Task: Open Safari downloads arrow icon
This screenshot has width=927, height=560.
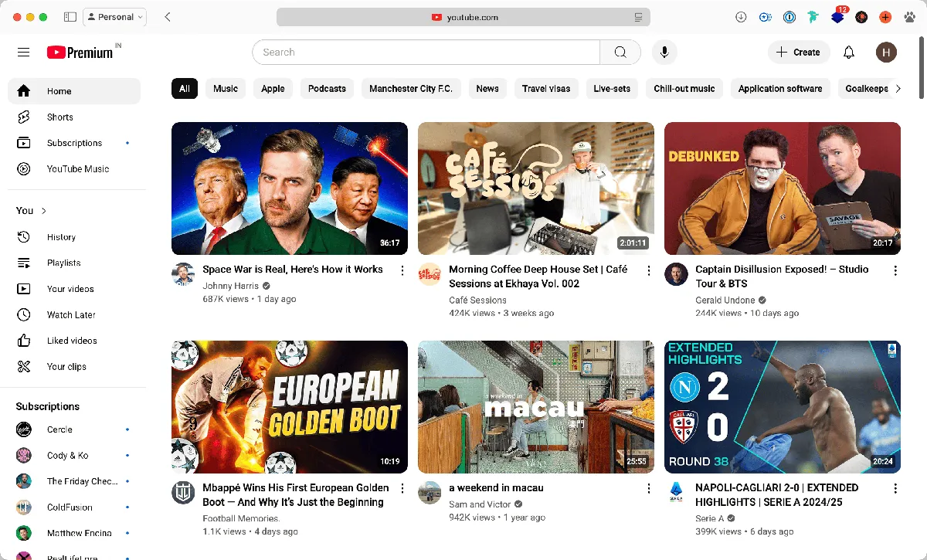Action: (741, 17)
